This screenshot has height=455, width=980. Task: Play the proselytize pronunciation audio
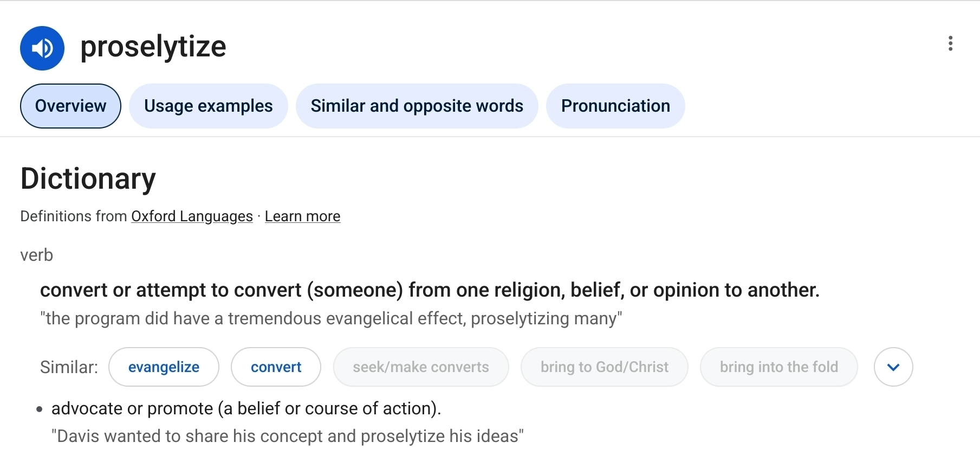click(x=42, y=48)
